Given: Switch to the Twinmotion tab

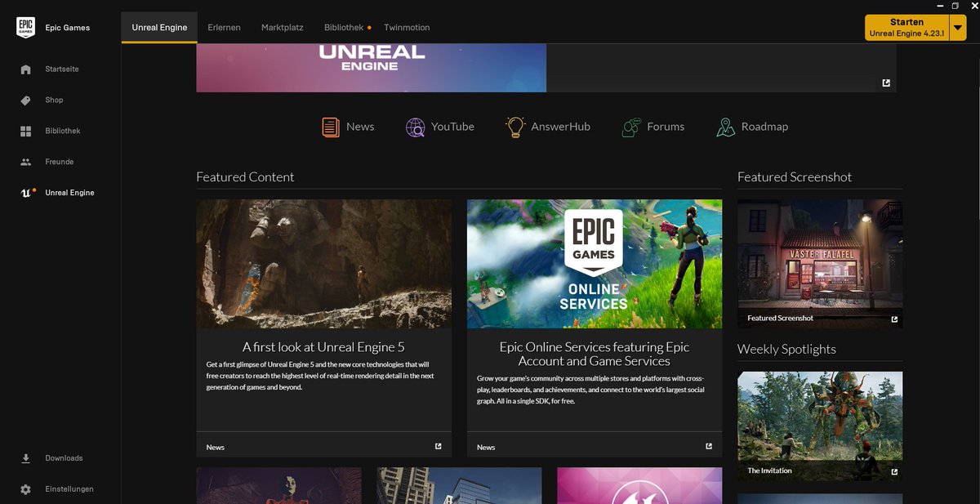Looking at the screenshot, I should click(407, 27).
